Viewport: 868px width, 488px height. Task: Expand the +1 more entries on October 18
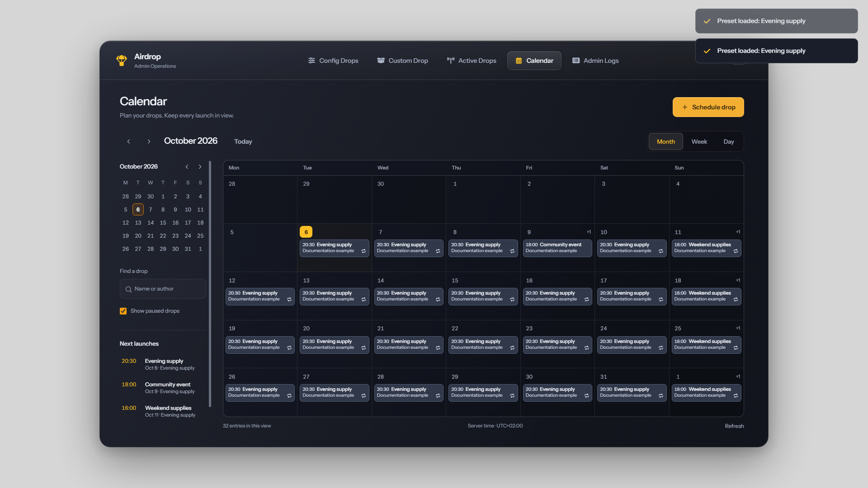(x=738, y=280)
